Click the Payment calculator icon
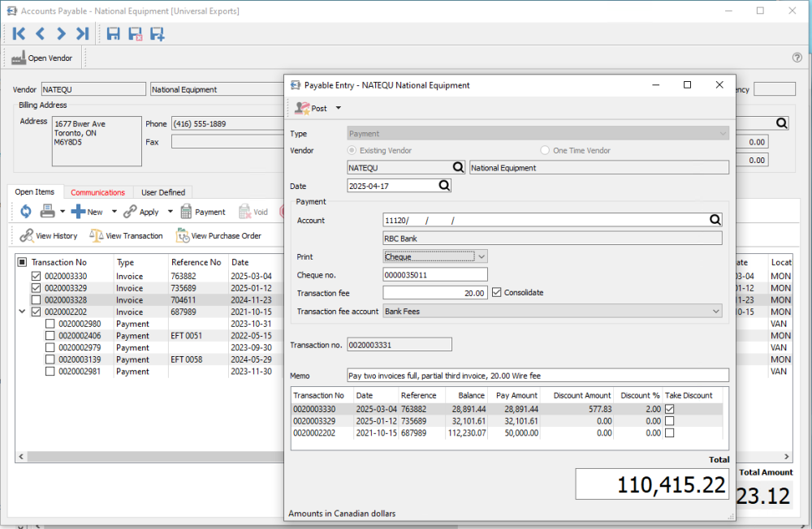 coord(186,211)
